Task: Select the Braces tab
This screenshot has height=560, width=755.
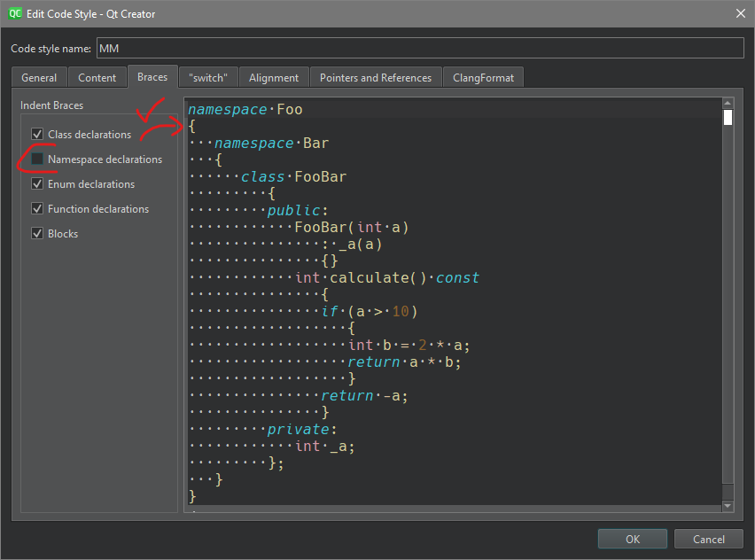Action: [x=152, y=77]
